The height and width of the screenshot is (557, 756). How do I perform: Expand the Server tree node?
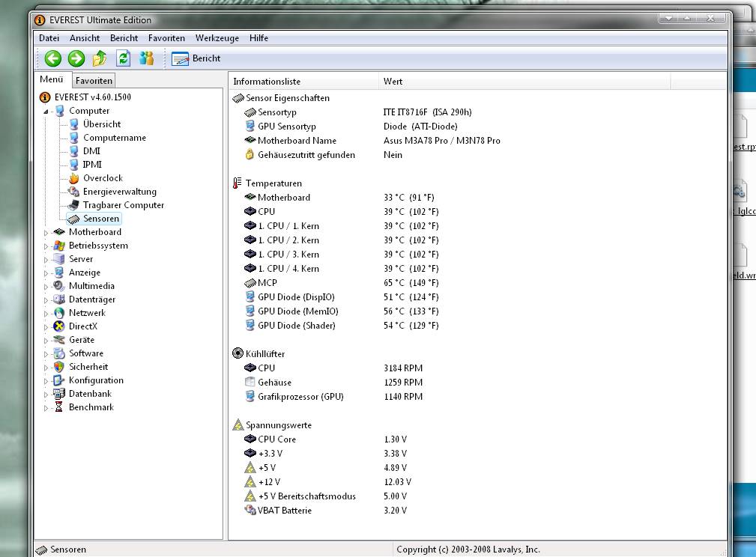46,260
